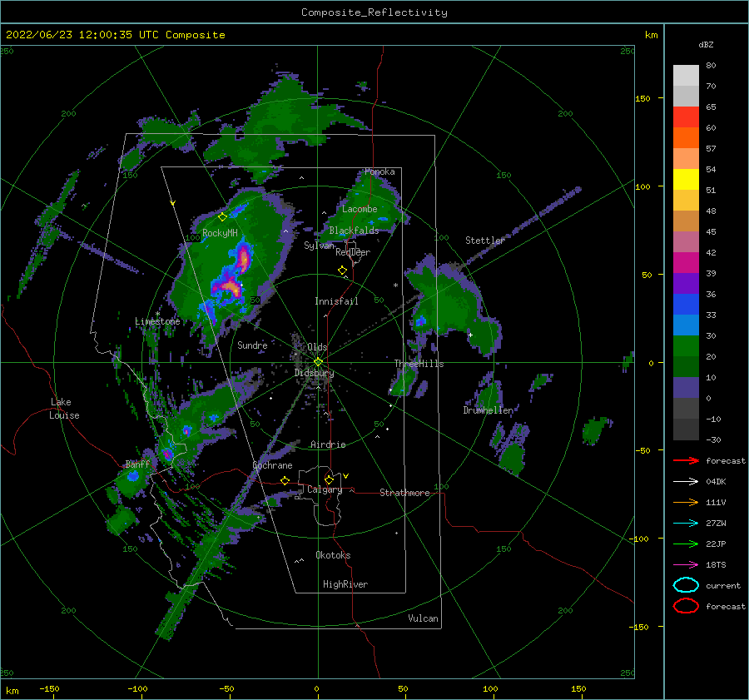Click the Strathmore city label
Image resolution: width=749 pixels, height=700 pixels.
coord(404,493)
